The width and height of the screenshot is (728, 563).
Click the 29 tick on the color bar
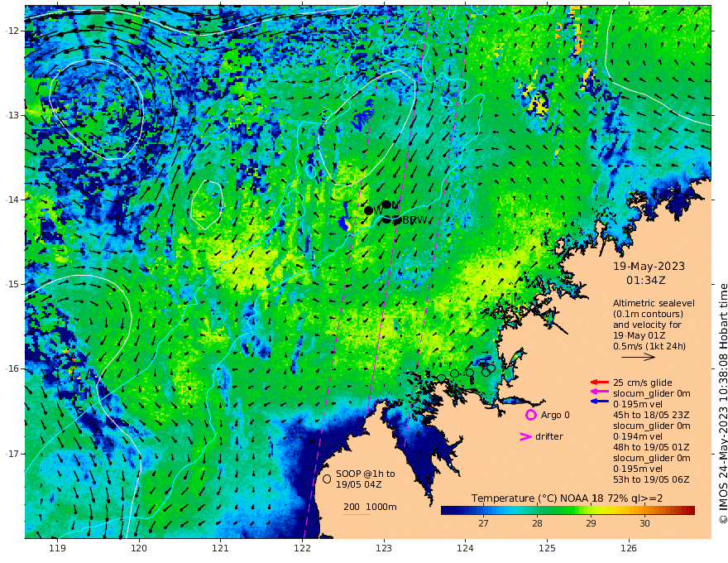[x=591, y=523]
